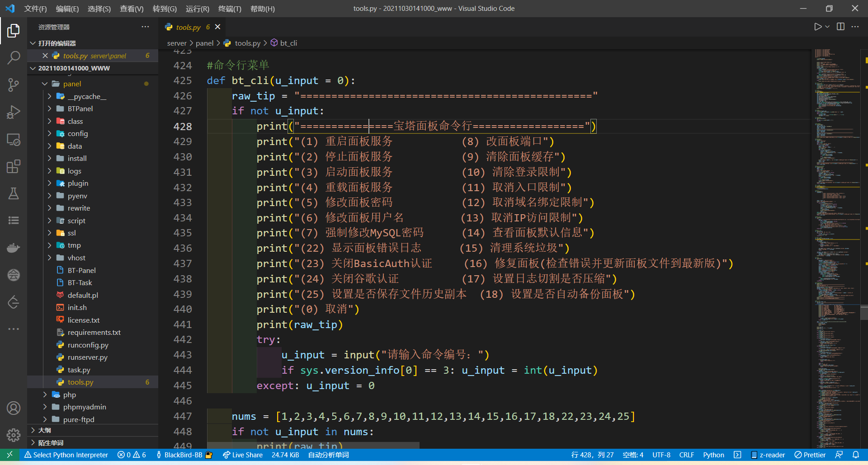
Task: Expand the phpmyadmin folder
Action: click(93, 407)
